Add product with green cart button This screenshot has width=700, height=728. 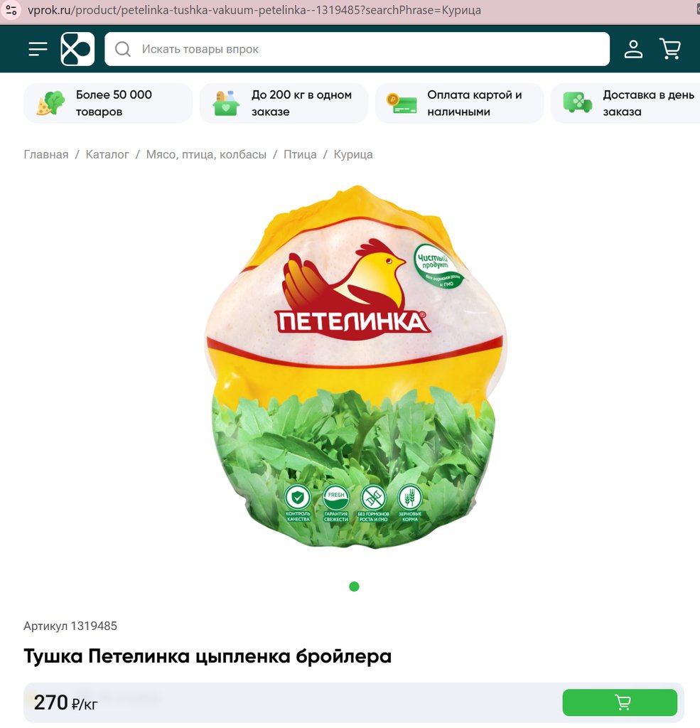620,702
